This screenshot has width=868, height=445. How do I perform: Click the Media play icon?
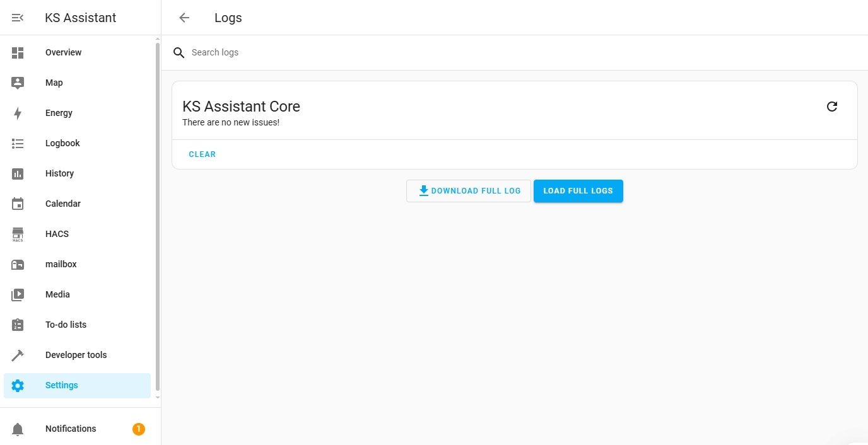18,294
